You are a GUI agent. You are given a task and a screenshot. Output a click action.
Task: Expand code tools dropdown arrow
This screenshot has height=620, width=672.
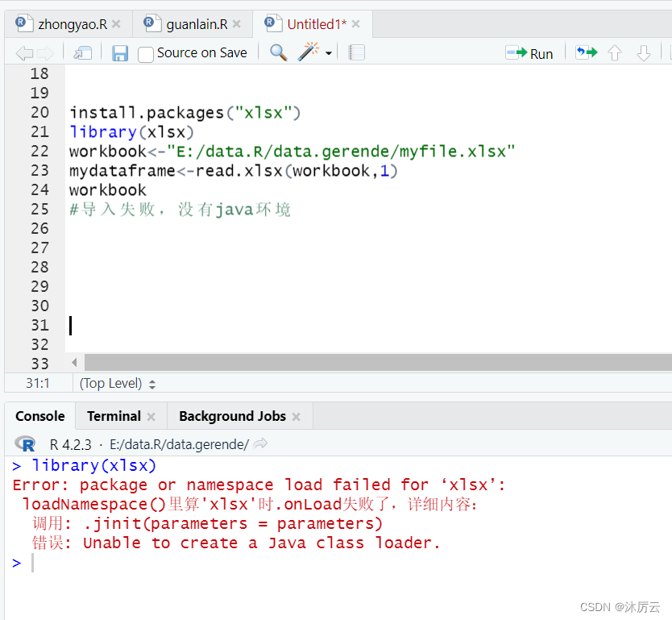pyautogui.click(x=329, y=53)
